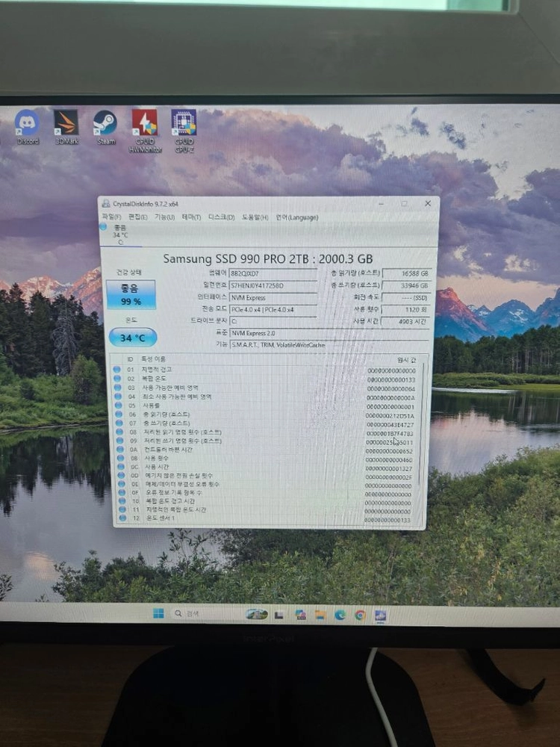This screenshot has width=560, height=747.
Task: Click the 34 °C temperature button
Action: [x=132, y=338]
